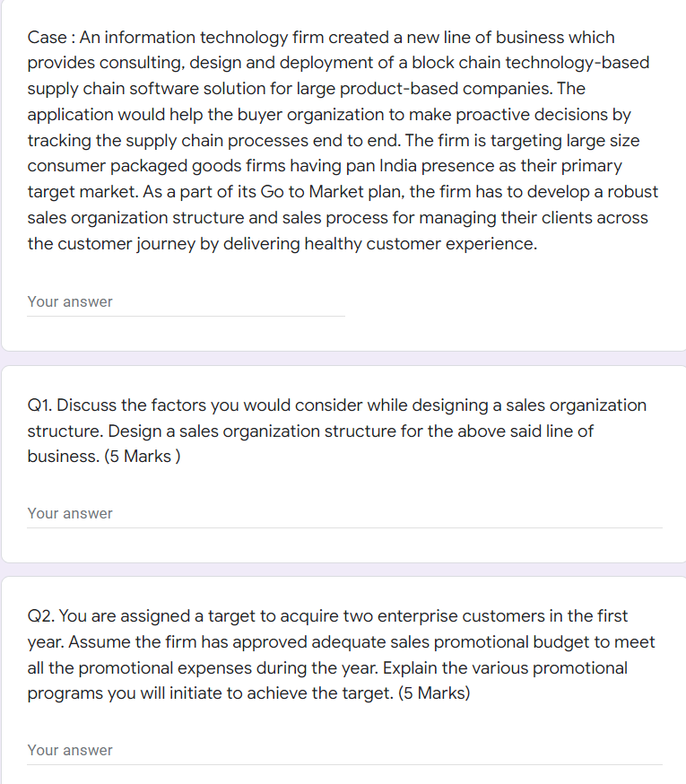Click the 'Your answer' placeholder text in Q2
686x784 pixels.
[70, 750]
